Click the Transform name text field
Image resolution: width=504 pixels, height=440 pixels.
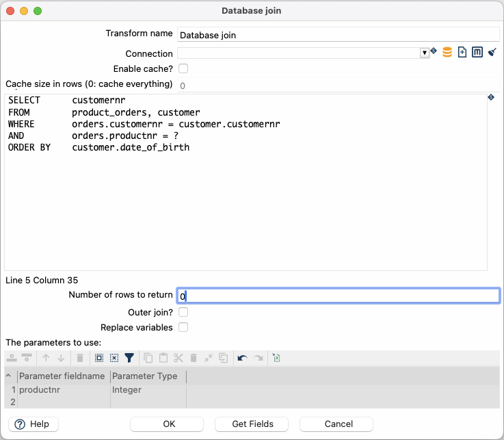pos(338,35)
